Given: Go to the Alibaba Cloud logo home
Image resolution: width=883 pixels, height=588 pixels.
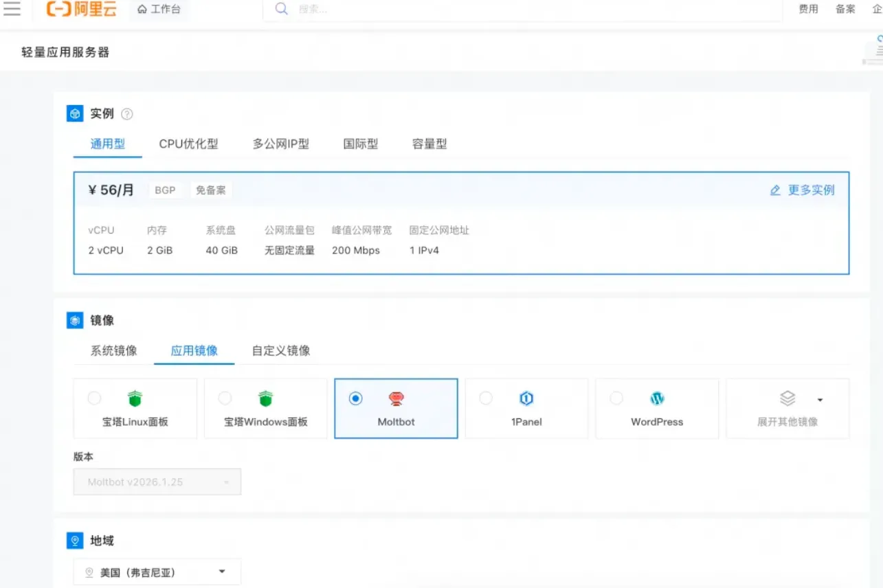Looking at the screenshot, I should [x=82, y=9].
